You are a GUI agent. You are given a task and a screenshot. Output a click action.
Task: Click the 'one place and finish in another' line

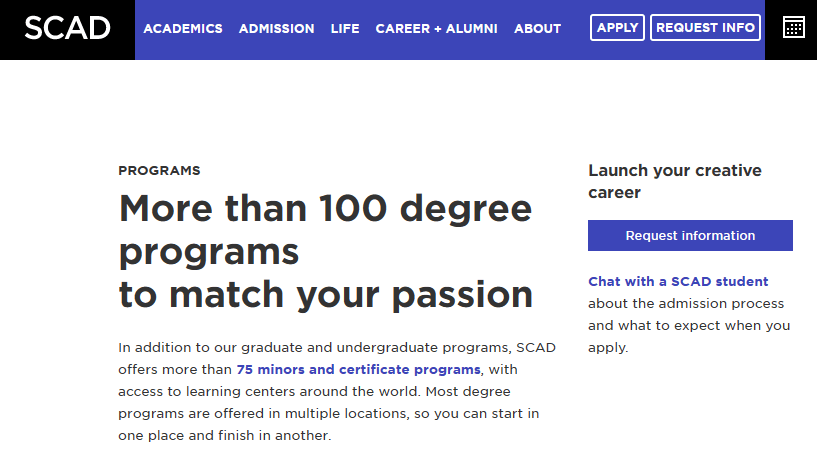[x=225, y=435]
